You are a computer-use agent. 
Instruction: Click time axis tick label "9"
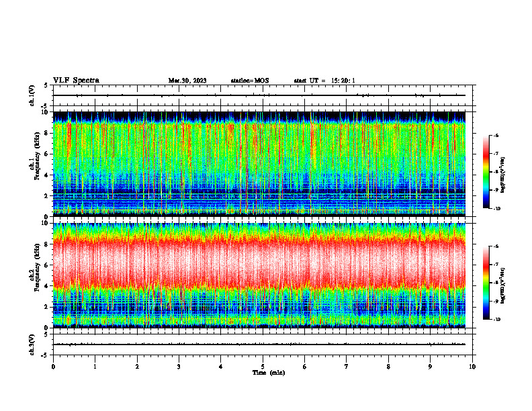click(x=430, y=367)
